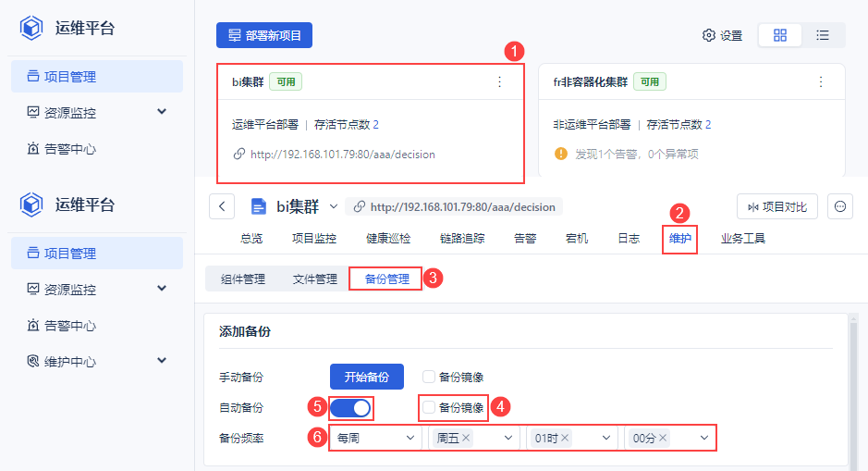Click the circular more options icon near 项目对比
This screenshot has width=868, height=471.
coord(840,206)
